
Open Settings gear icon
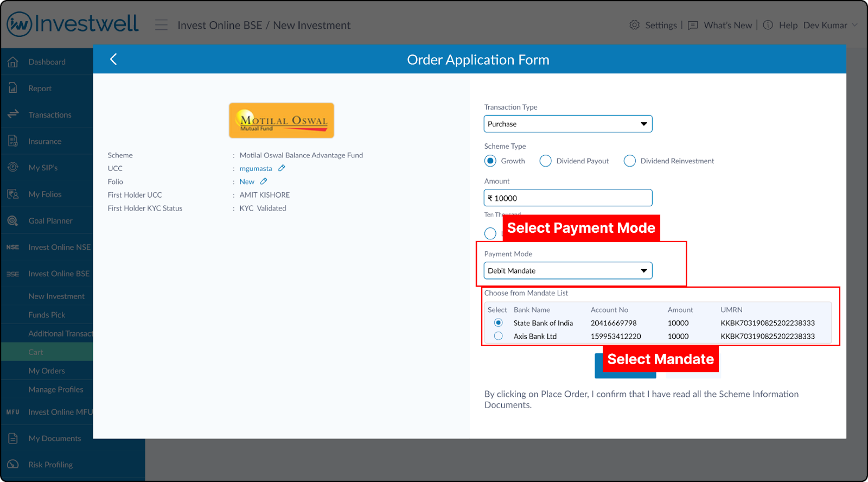634,25
